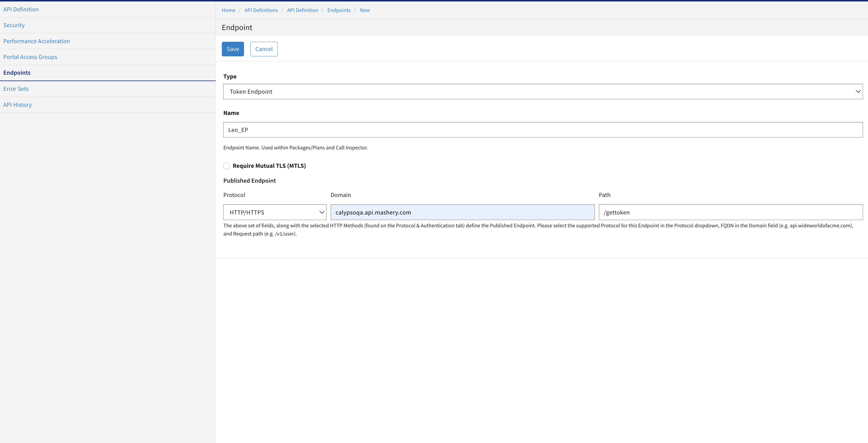Click Endpoints breadcrumb link
Viewport: 868px width, 443px height.
(x=339, y=11)
